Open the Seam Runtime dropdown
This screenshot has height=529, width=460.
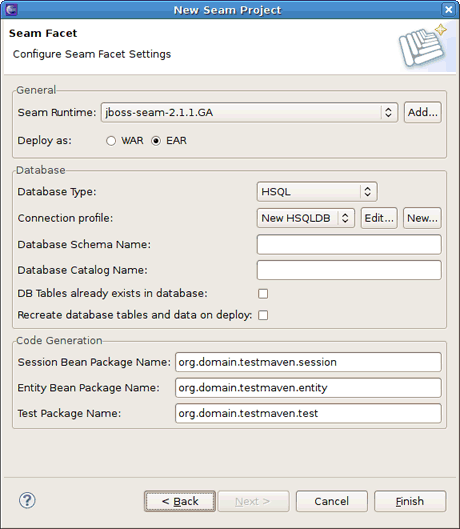[249, 112]
